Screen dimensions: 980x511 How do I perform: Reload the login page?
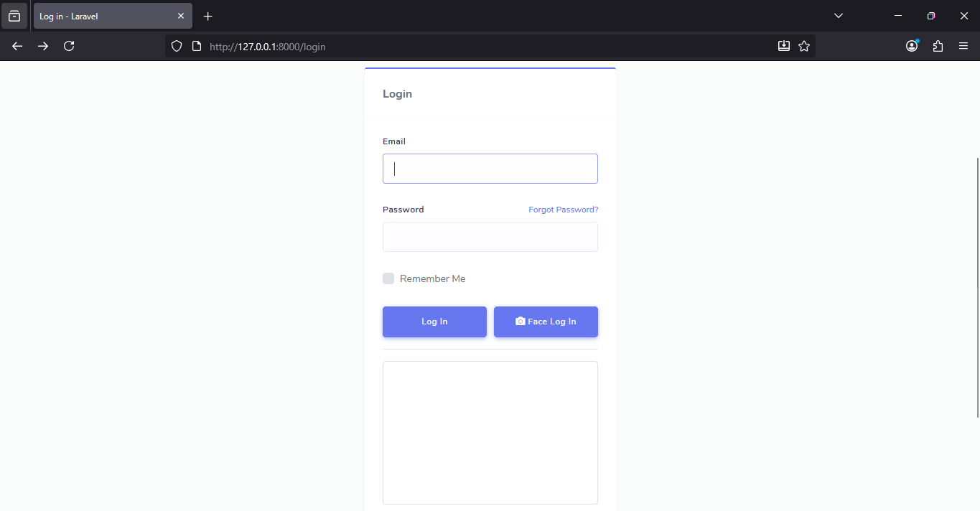(69, 46)
